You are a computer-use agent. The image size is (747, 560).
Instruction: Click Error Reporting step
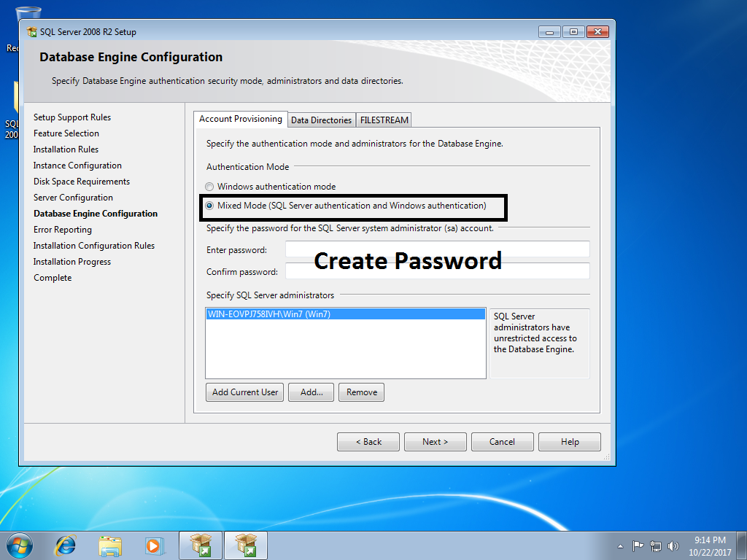click(63, 230)
